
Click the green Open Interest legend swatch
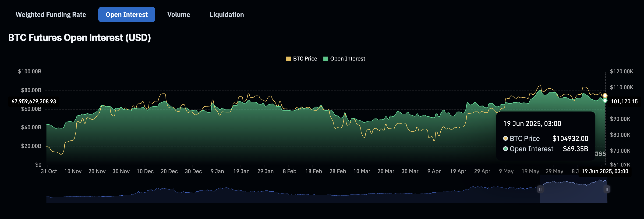[326, 59]
